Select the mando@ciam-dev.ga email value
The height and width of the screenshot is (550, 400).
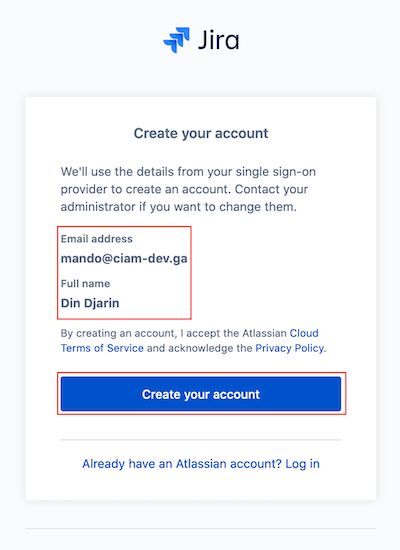(x=124, y=259)
